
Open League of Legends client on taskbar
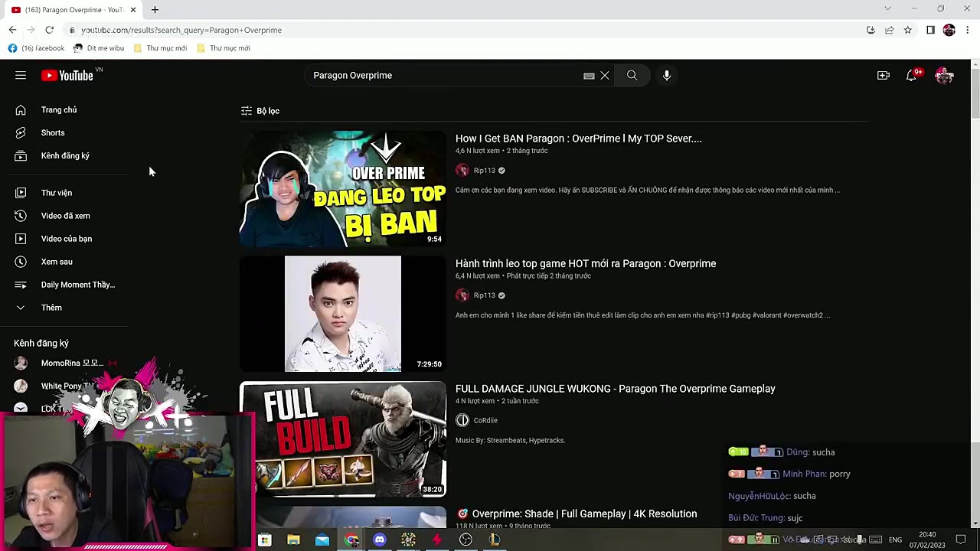pos(495,540)
